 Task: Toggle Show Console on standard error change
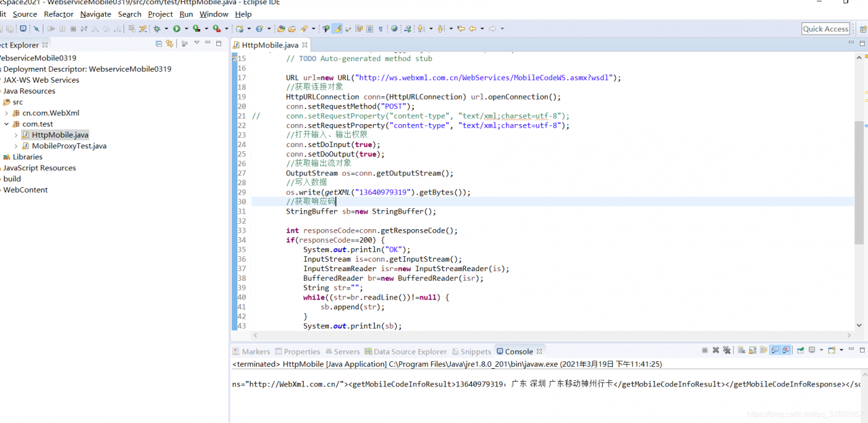[x=786, y=350]
